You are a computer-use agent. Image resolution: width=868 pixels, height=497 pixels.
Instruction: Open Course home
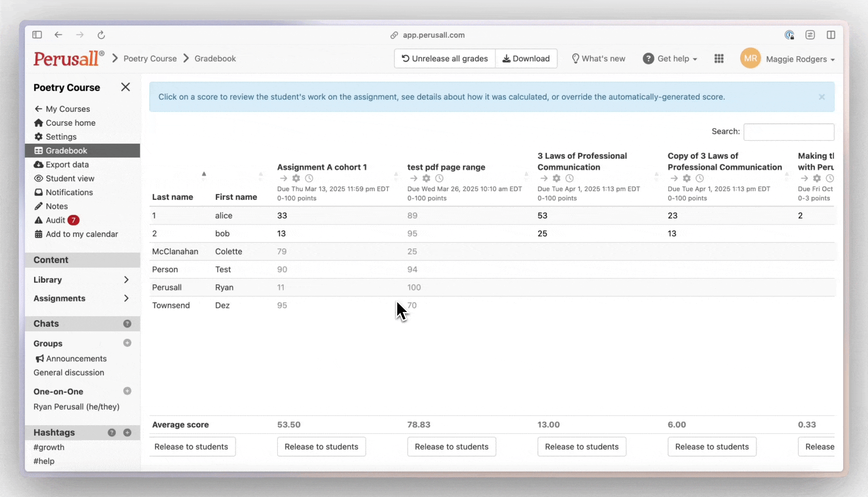[65, 123]
